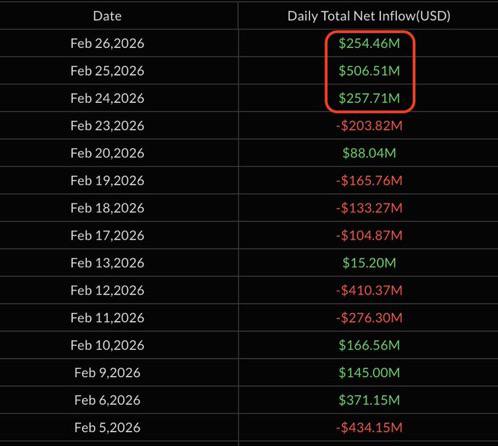Click the -$434.15M outflow value
Screen dimensions: 498x446
[369, 427]
